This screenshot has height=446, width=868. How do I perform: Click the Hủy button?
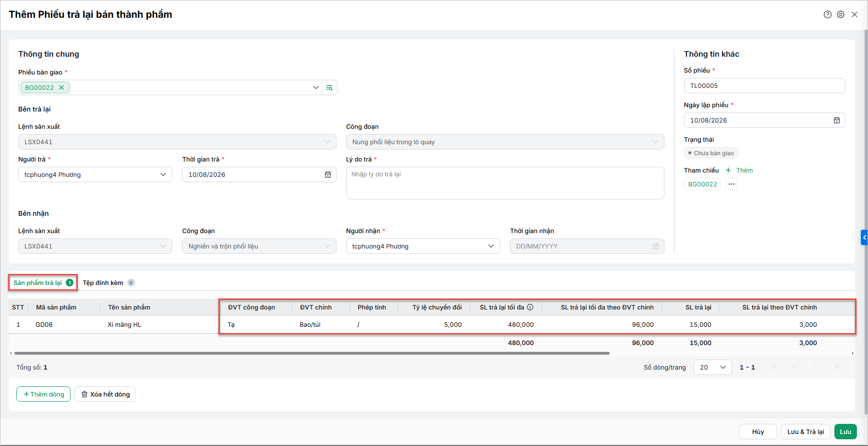(758, 432)
